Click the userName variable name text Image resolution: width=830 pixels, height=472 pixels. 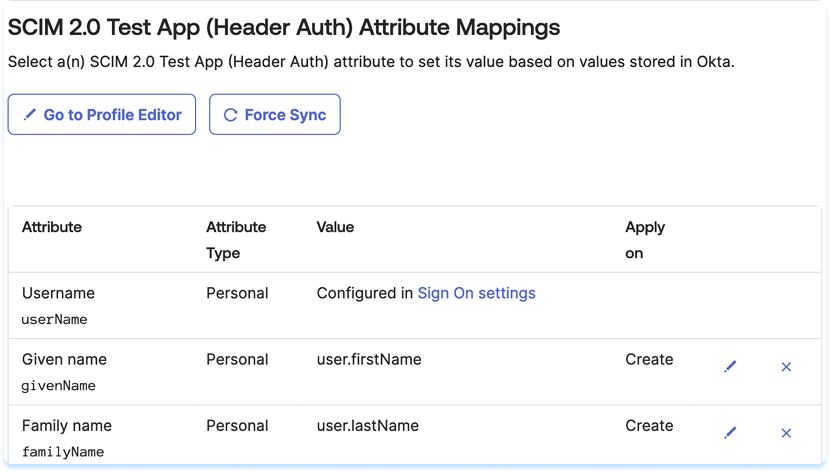pos(55,320)
